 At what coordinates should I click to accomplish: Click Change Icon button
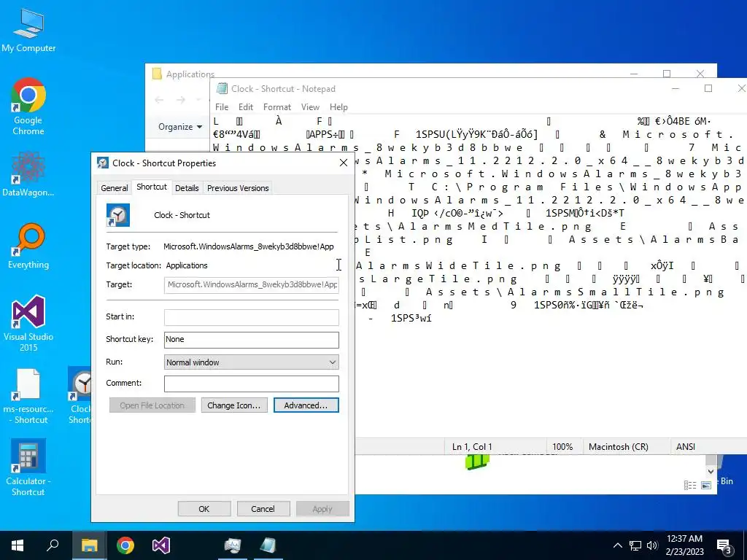tap(234, 405)
